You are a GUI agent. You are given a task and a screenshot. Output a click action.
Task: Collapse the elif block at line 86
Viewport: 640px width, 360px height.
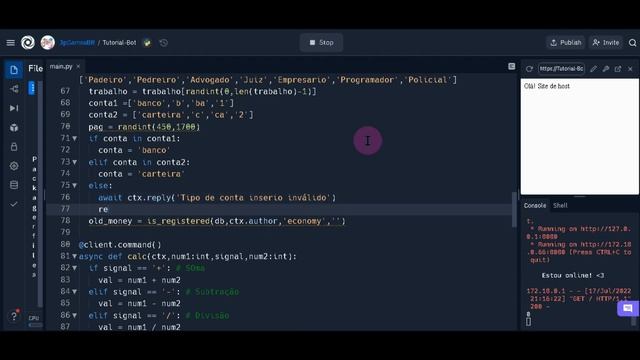75,316
